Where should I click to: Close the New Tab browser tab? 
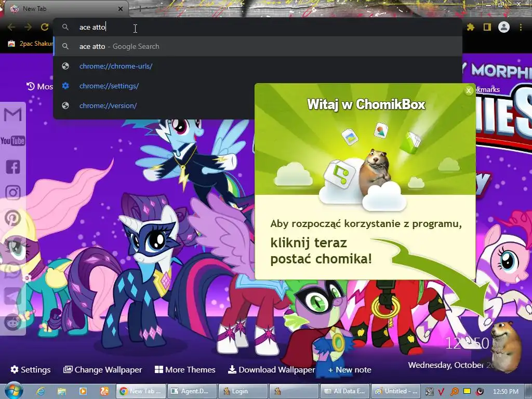(121, 9)
